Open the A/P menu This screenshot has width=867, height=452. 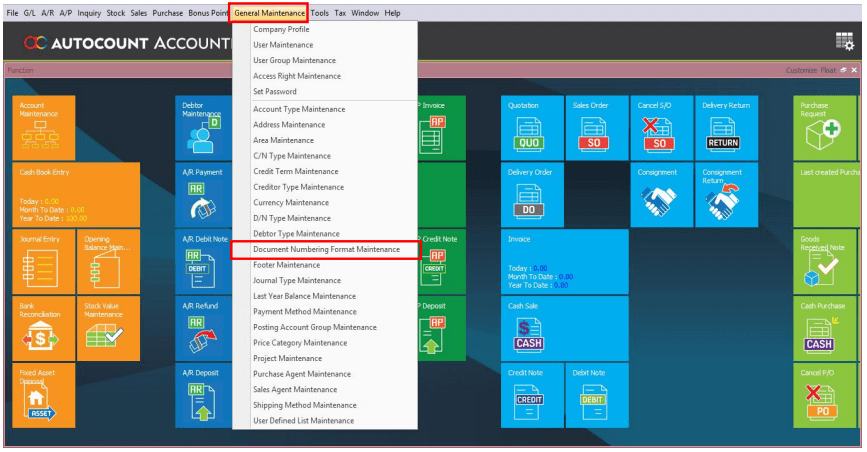pos(65,13)
